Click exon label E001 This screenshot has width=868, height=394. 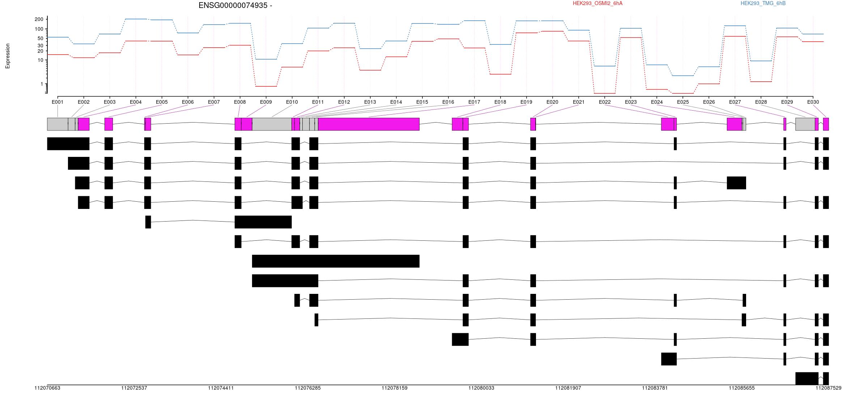pyautogui.click(x=58, y=102)
